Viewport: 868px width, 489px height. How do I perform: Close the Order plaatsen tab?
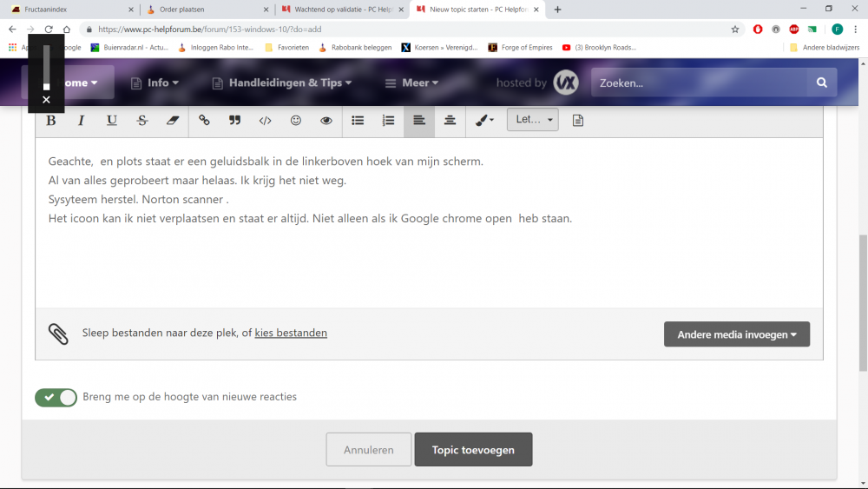tap(266, 10)
